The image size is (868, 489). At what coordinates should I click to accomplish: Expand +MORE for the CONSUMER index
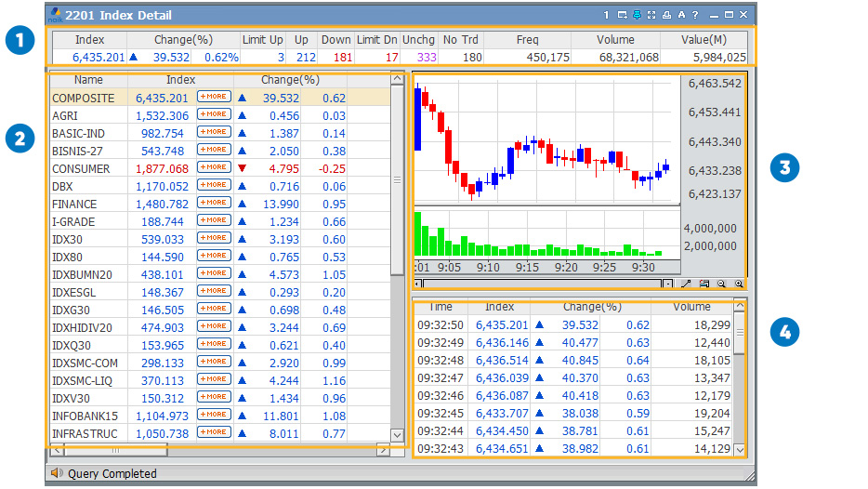pos(213,168)
